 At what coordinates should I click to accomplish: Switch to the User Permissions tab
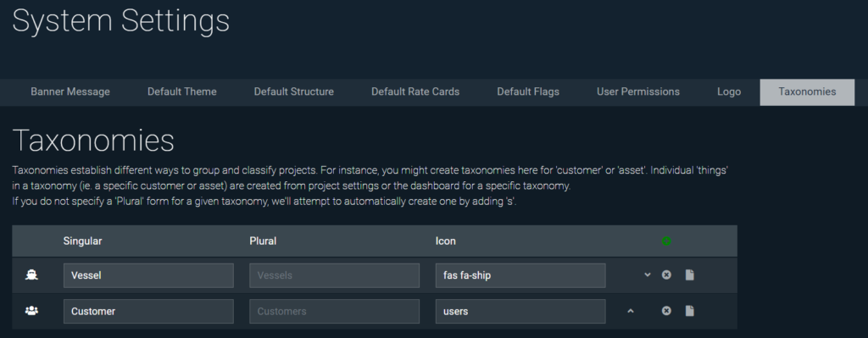pyautogui.click(x=638, y=91)
